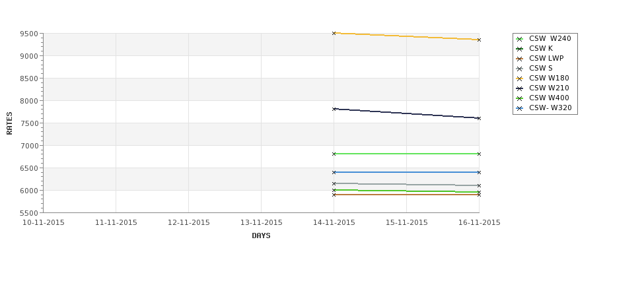Click the CSW LWP legend marker icon
The width and height of the screenshot is (644, 283).
520,59
